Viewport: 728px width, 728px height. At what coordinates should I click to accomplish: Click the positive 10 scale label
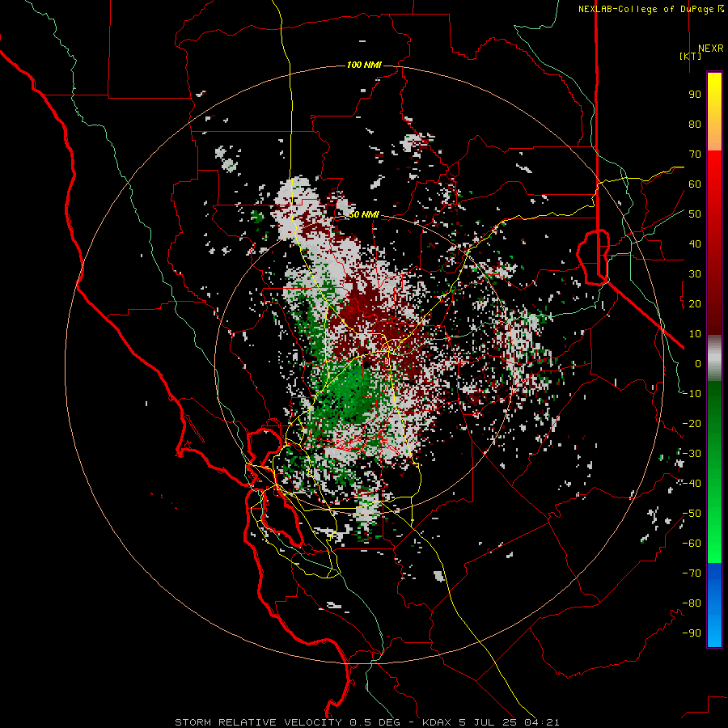695,334
